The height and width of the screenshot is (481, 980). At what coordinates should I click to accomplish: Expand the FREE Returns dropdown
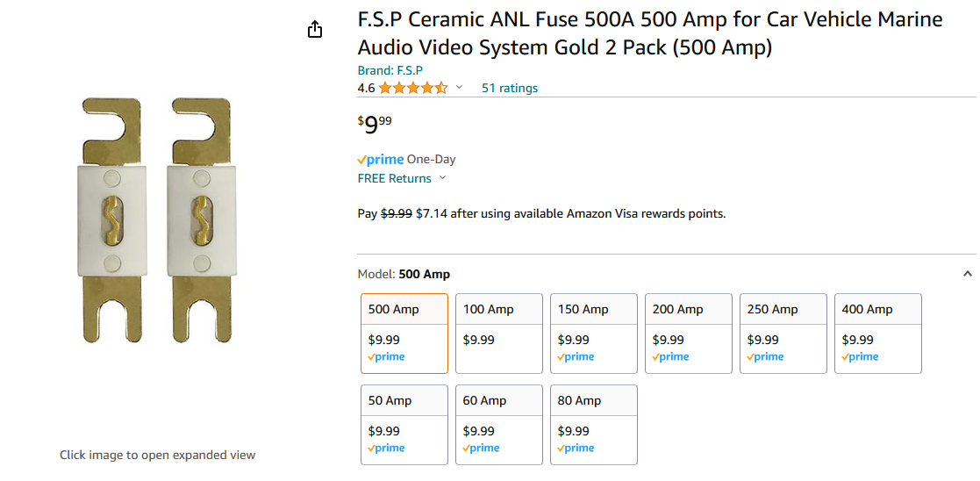pyautogui.click(x=442, y=178)
